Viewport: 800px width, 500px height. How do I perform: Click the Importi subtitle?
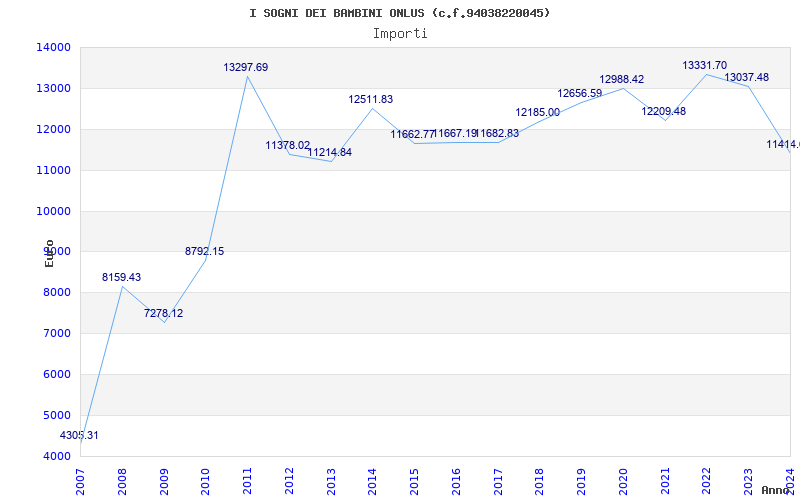(x=400, y=34)
